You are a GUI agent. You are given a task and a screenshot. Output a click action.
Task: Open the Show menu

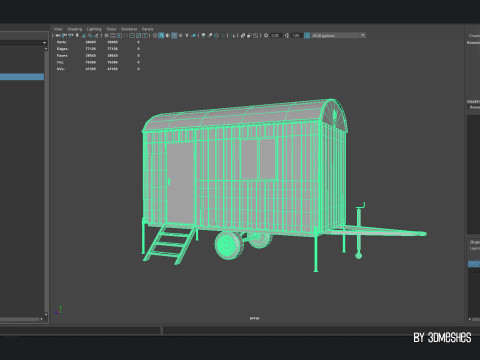tap(111, 29)
